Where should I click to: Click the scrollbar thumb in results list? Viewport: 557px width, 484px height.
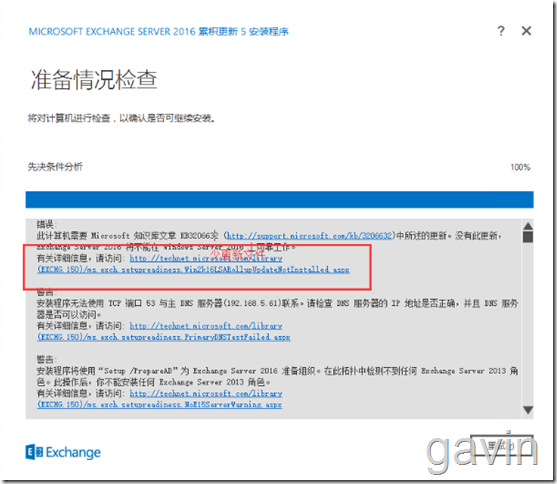pyautogui.click(x=528, y=237)
